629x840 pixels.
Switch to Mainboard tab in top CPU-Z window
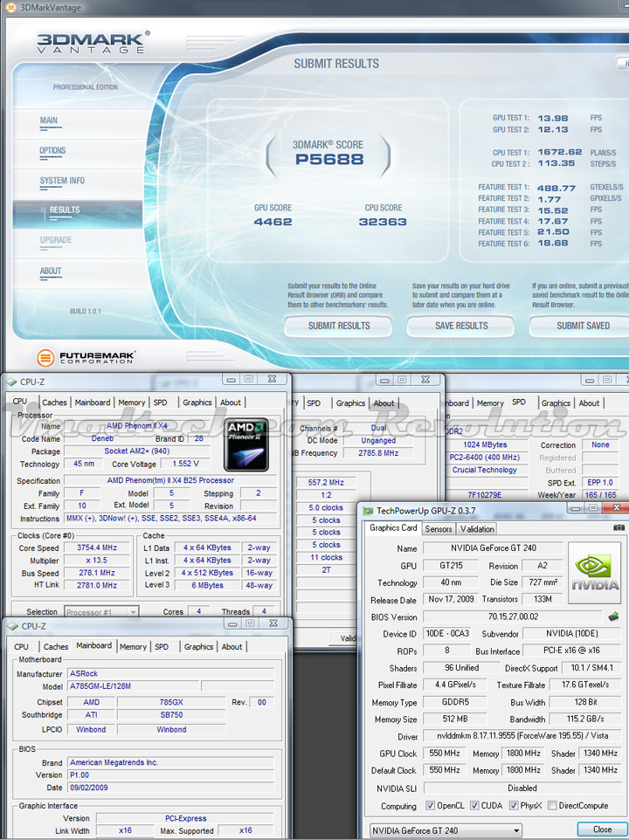tap(93, 403)
